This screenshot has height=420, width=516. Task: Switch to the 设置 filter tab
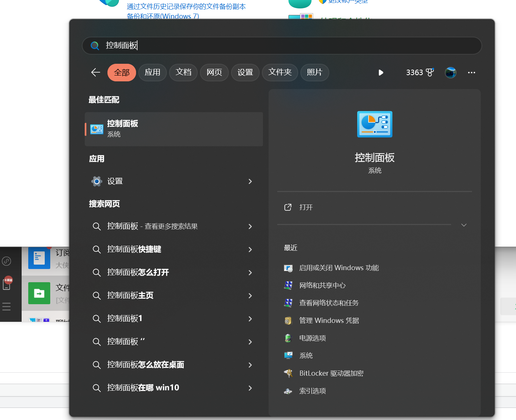pyautogui.click(x=245, y=73)
